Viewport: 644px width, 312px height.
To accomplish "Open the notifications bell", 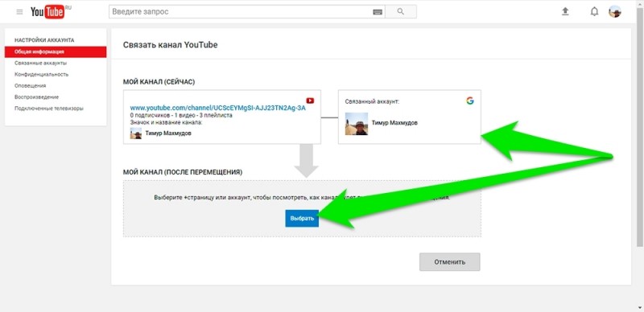I will pyautogui.click(x=594, y=12).
